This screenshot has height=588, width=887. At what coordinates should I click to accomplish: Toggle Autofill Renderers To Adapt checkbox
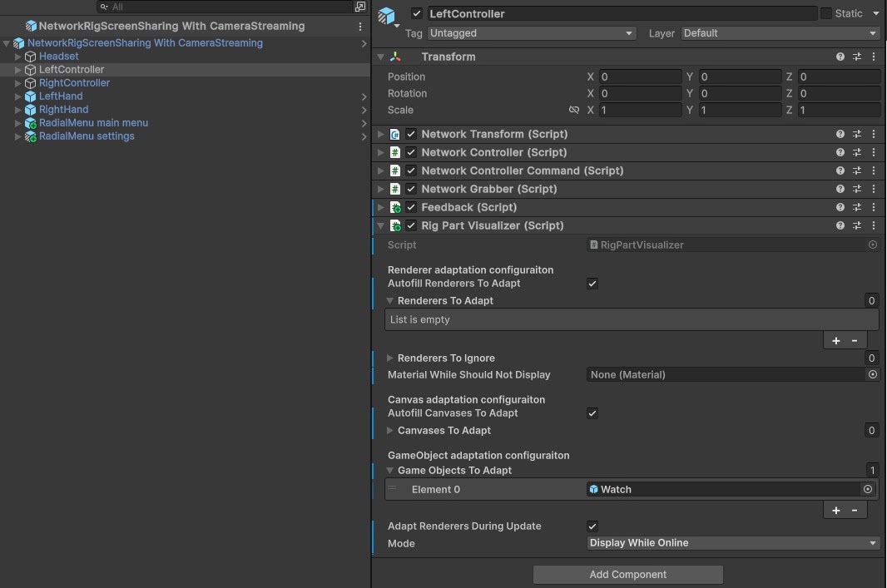coord(592,284)
